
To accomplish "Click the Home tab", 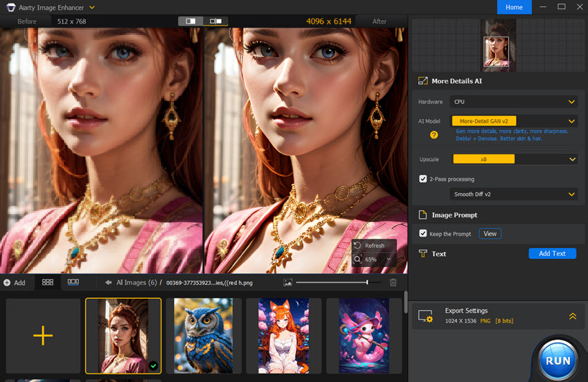I will 514,7.
